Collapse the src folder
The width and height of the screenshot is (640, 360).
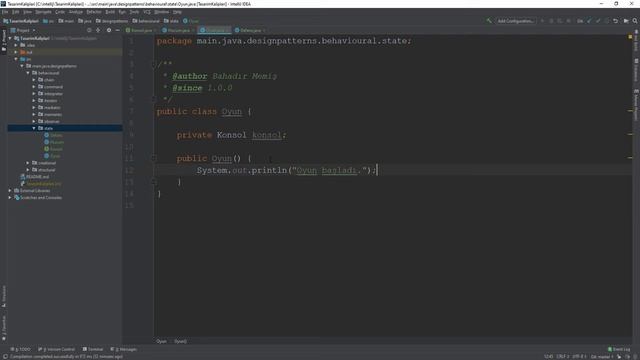(x=16, y=59)
